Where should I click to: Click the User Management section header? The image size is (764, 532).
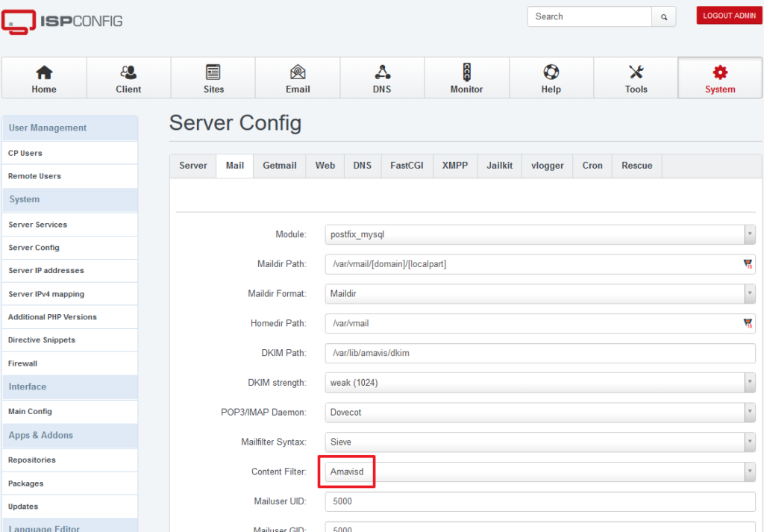69,128
